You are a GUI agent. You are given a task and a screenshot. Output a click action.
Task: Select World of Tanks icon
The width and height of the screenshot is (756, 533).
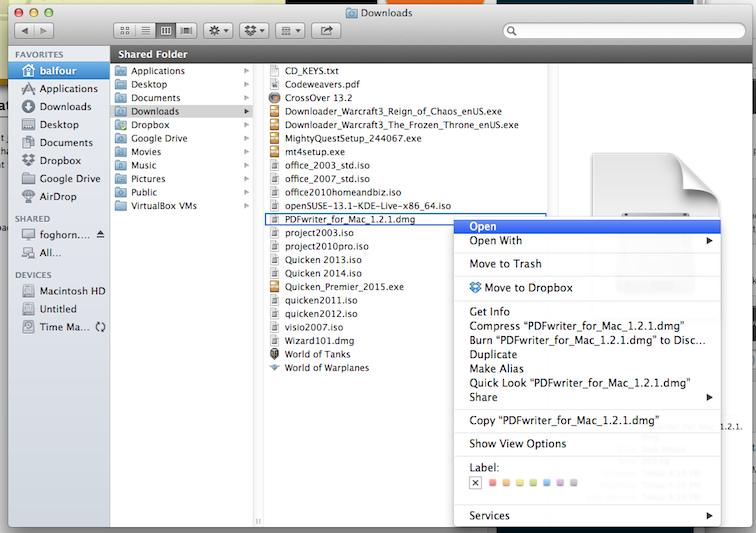(274, 354)
